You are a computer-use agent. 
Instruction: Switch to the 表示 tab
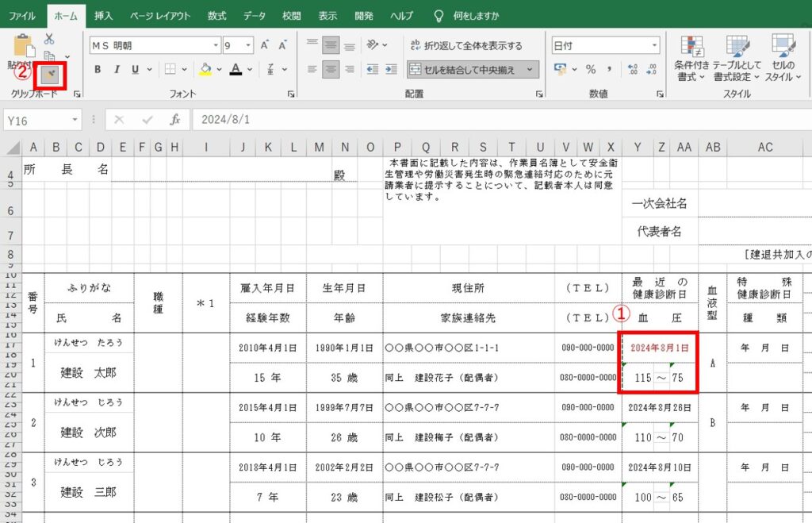(327, 16)
